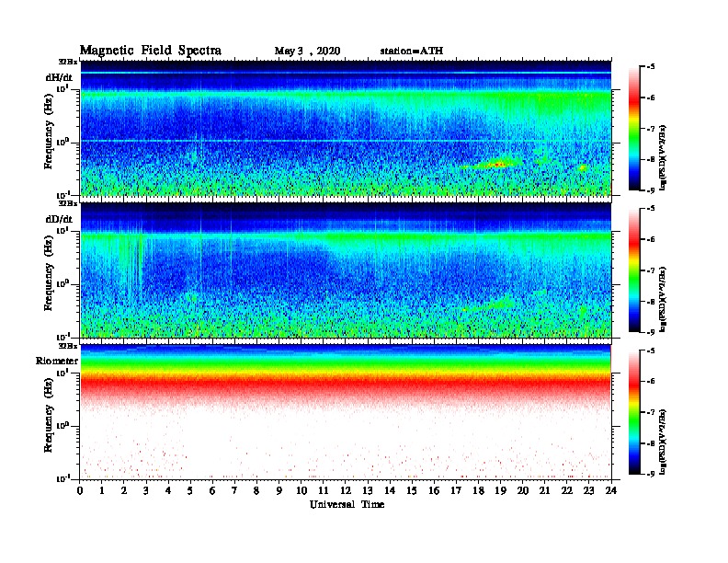Click the "11" tick on Universal Time axis
Viewport: 728px width, 563px height.
324,490
